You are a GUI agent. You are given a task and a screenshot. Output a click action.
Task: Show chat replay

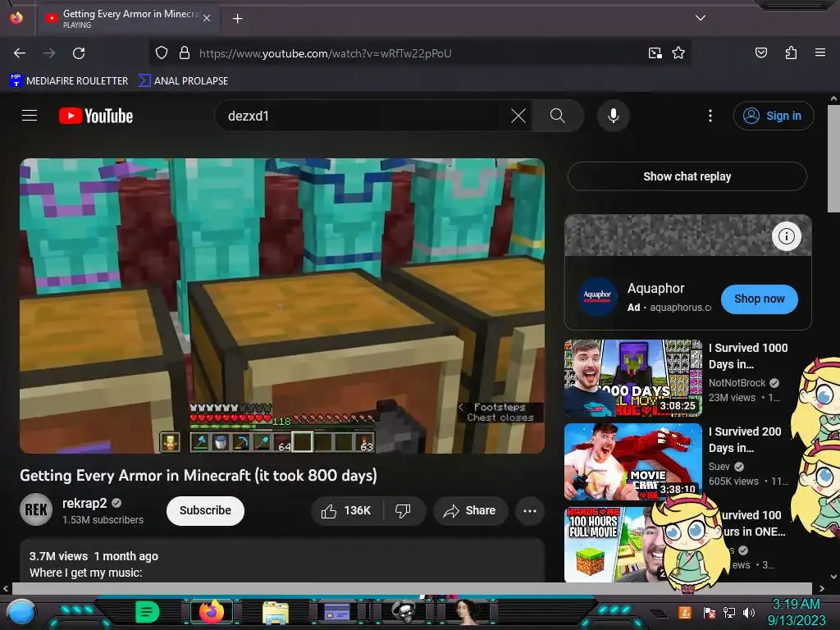point(687,176)
